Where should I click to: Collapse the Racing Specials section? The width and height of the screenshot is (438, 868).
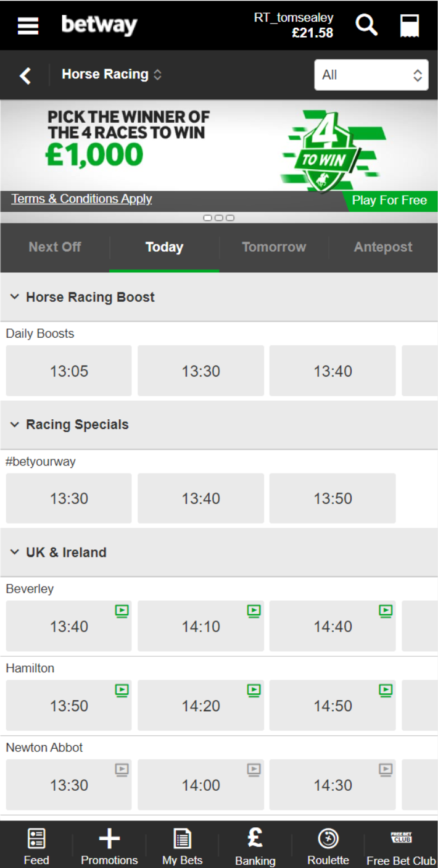pos(15,425)
